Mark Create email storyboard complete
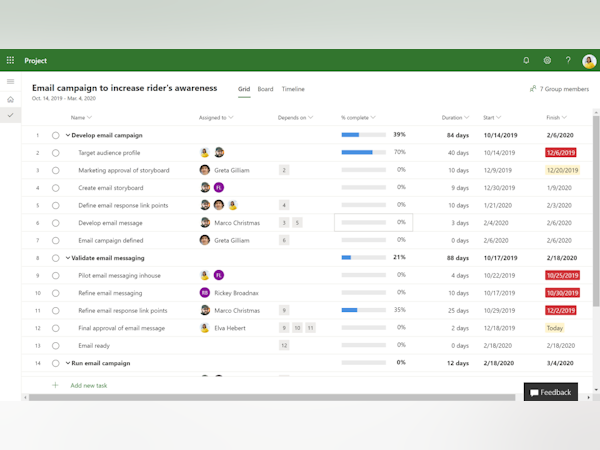Viewport: 600px width, 450px height. 55,188
